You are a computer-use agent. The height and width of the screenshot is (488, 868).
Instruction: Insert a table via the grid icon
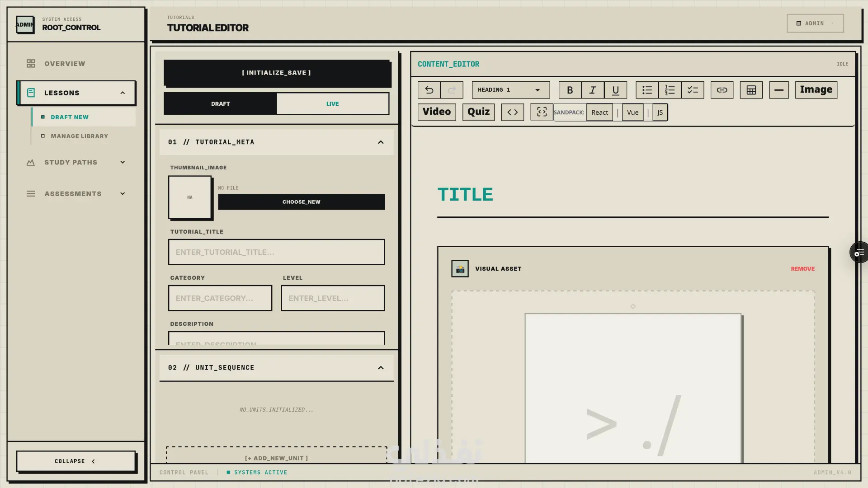[x=751, y=90]
